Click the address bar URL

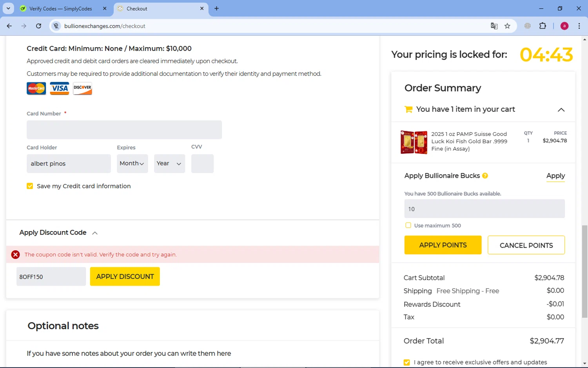pyautogui.click(x=105, y=26)
